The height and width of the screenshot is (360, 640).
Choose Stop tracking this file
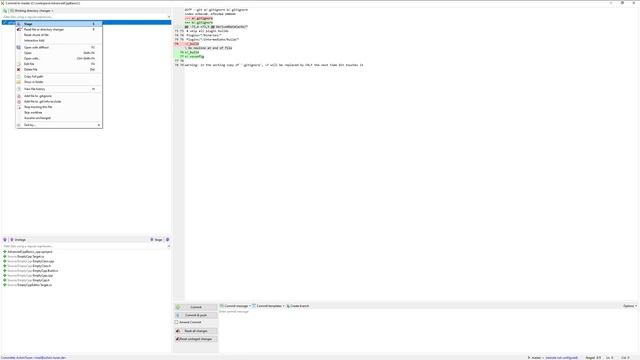click(x=59, y=107)
